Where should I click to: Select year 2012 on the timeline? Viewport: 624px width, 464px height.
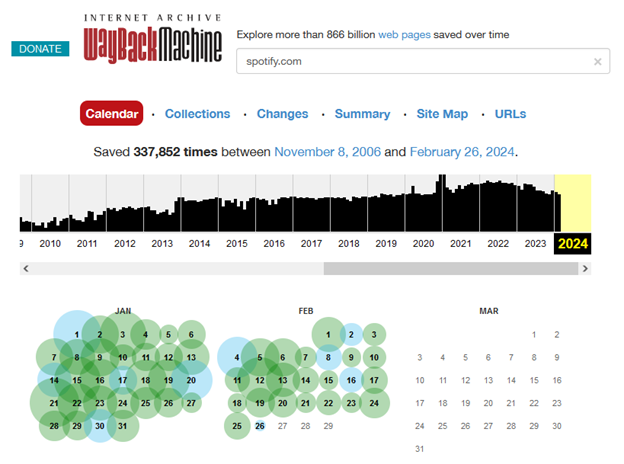(x=125, y=244)
